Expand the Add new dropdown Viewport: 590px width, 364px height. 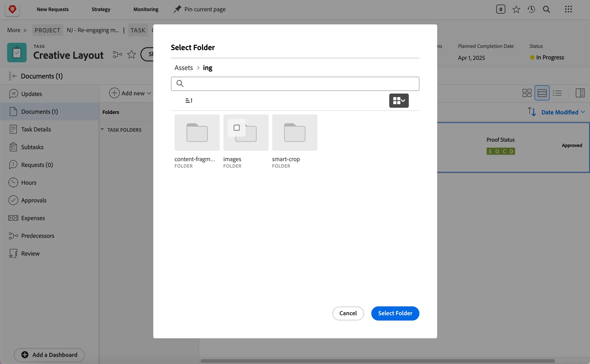[130, 93]
